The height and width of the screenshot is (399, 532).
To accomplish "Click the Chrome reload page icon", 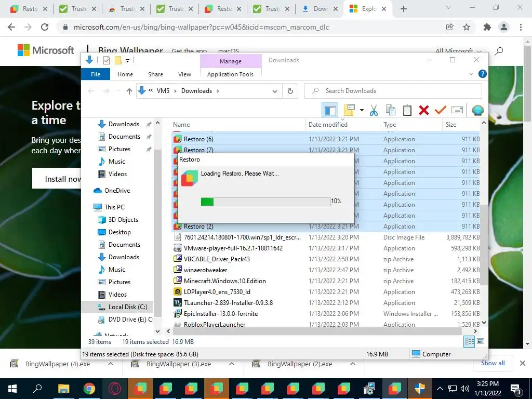I will [x=45, y=27].
